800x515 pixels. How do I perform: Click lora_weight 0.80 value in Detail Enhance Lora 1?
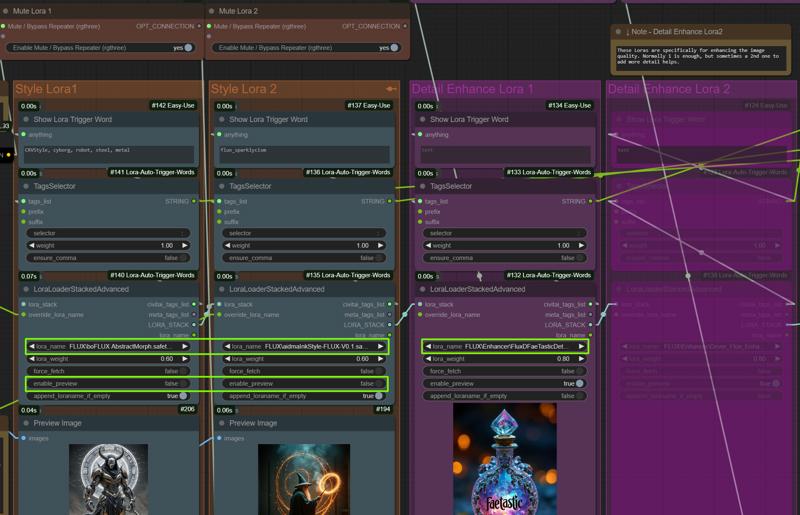[x=563, y=359]
